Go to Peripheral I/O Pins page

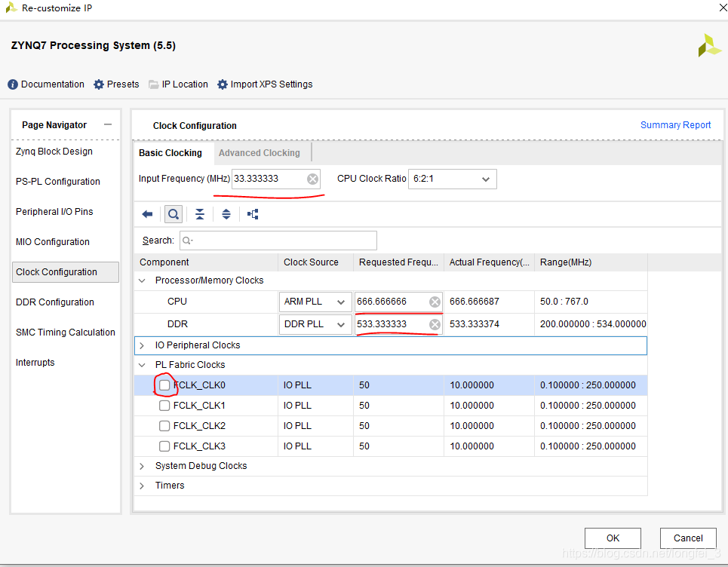point(54,212)
